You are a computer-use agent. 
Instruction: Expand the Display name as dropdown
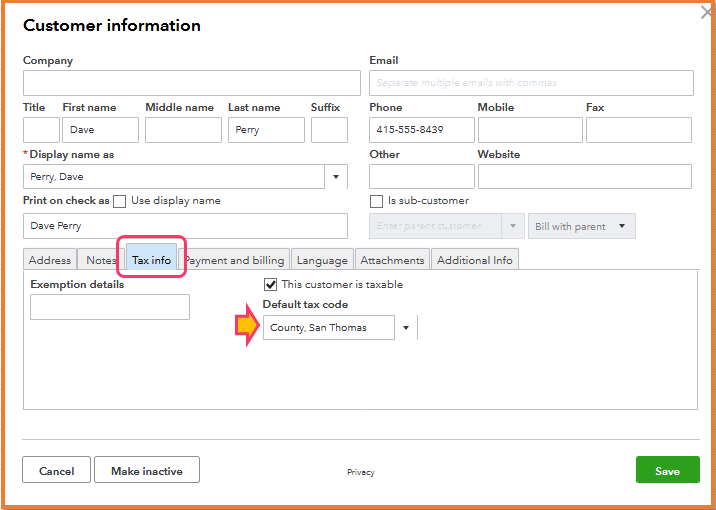[336, 178]
